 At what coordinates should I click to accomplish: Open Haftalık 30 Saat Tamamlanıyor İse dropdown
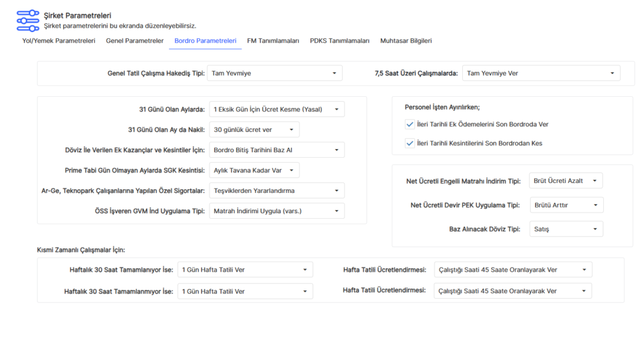point(245,270)
